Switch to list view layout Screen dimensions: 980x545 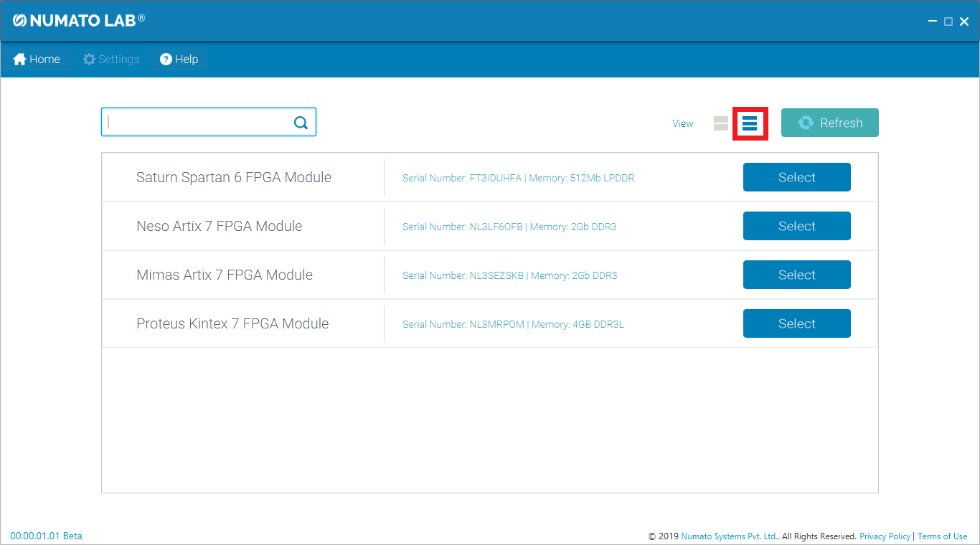(x=750, y=123)
